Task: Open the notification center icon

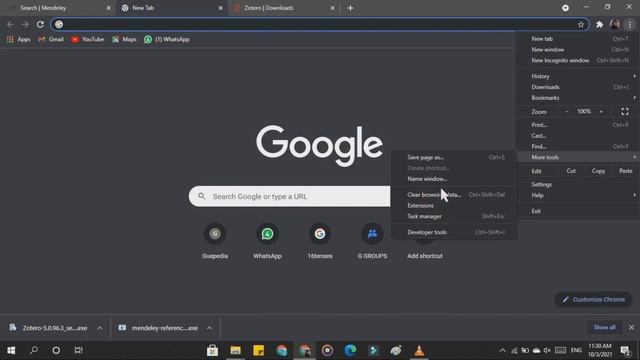Action: (624, 350)
